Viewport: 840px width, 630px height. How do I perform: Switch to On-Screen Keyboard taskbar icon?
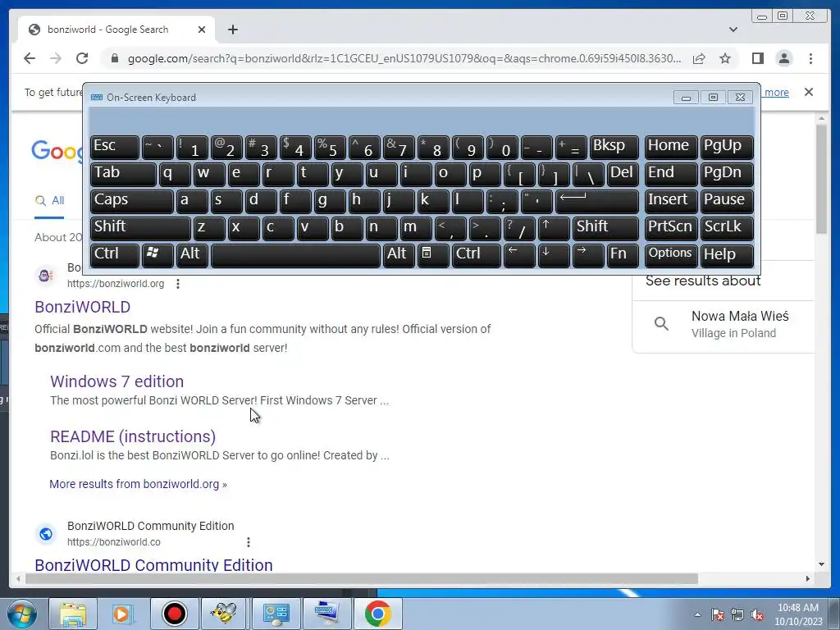(x=326, y=614)
